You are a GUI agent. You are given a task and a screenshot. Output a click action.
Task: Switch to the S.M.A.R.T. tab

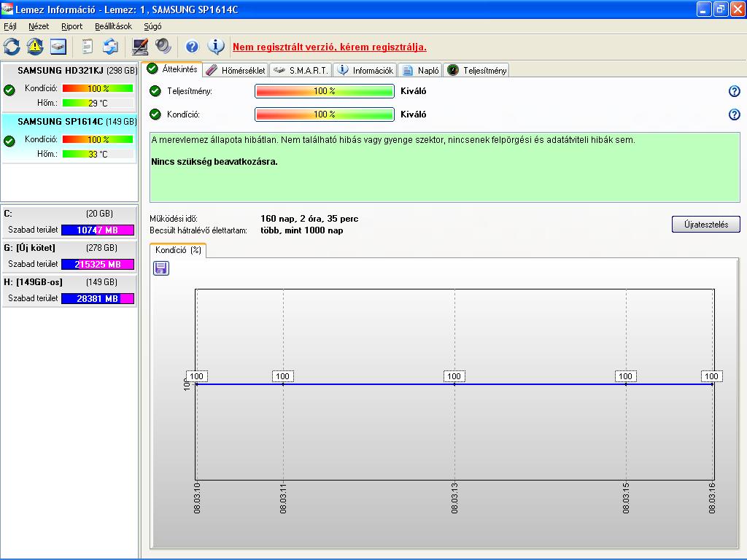click(301, 71)
